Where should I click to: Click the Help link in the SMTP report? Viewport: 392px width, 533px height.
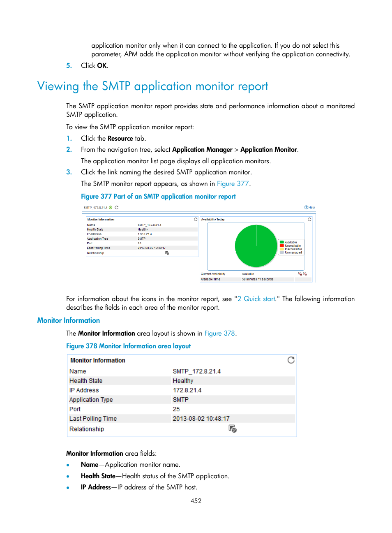tap(311, 208)
